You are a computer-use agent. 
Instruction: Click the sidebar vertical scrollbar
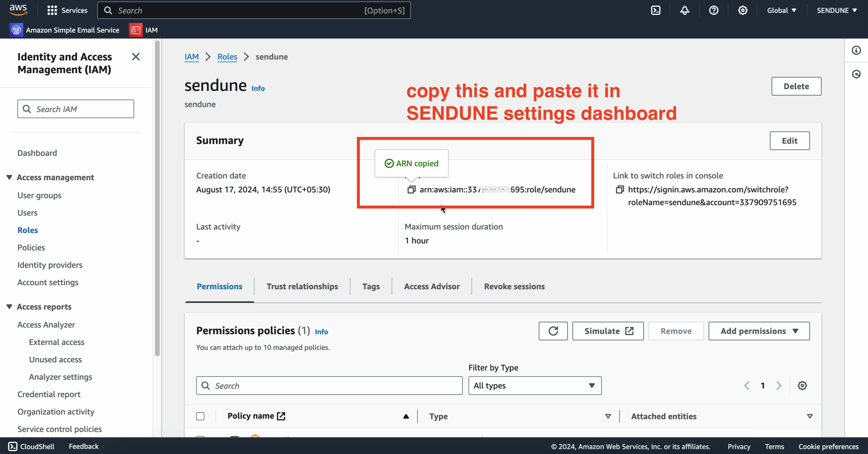click(157, 199)
